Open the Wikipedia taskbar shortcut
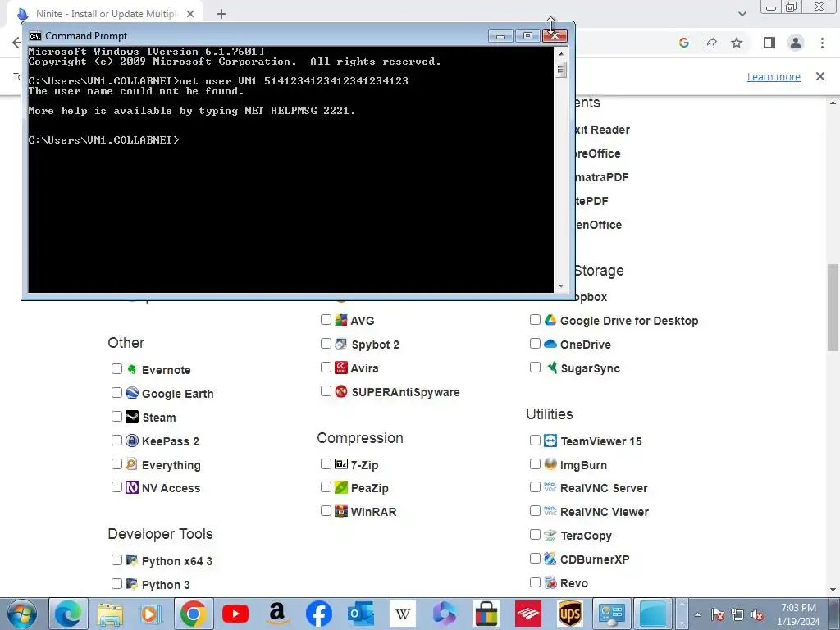This screenshot has width=840, height=630. click(x=402, y=614)
